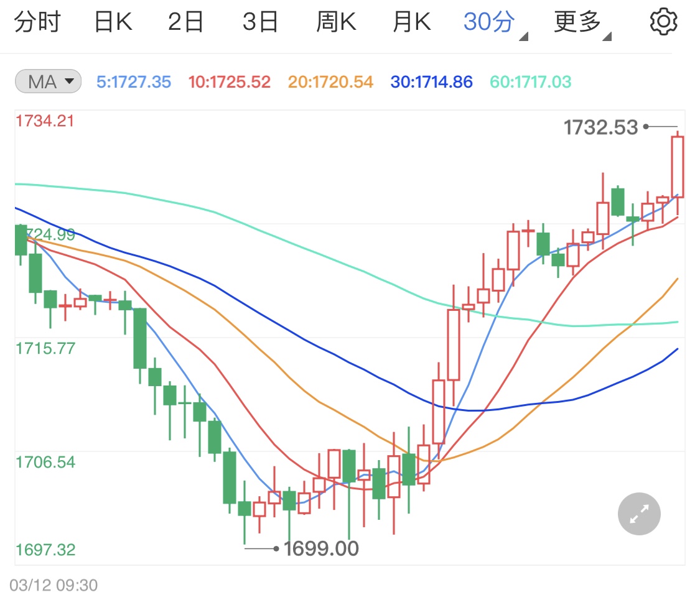Click the 1715.77 axis label
700x600 pixels.
pyautogui.click(x=45, y=348)
